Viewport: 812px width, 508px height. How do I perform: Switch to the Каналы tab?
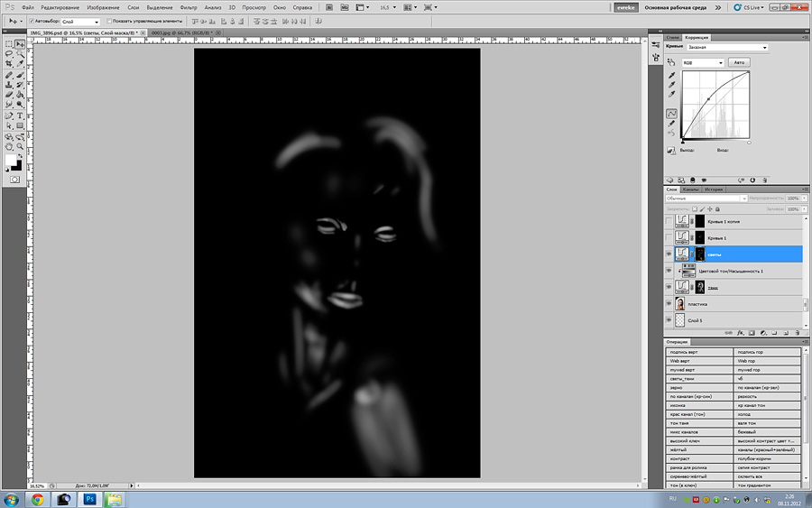pyautogui.click(x=690, y=189)
